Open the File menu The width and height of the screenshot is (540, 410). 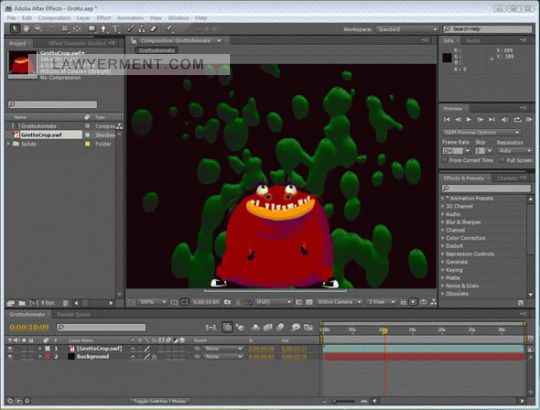point(11,18)
